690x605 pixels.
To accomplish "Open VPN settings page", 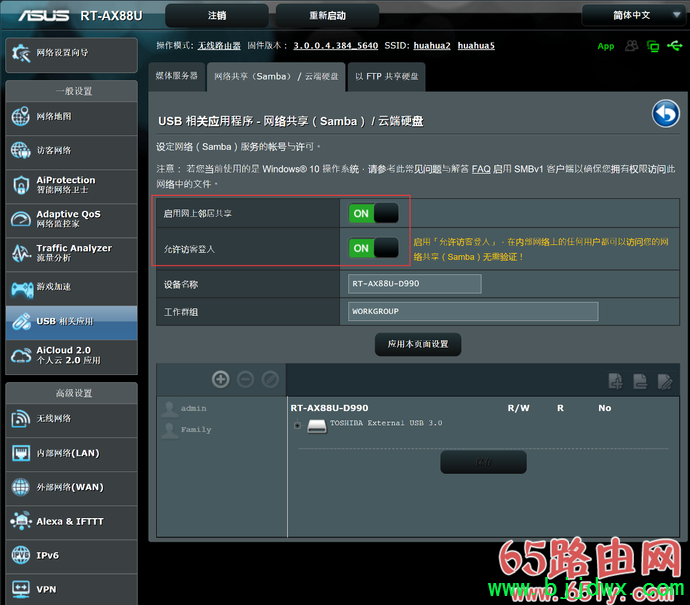I will 71,590.
